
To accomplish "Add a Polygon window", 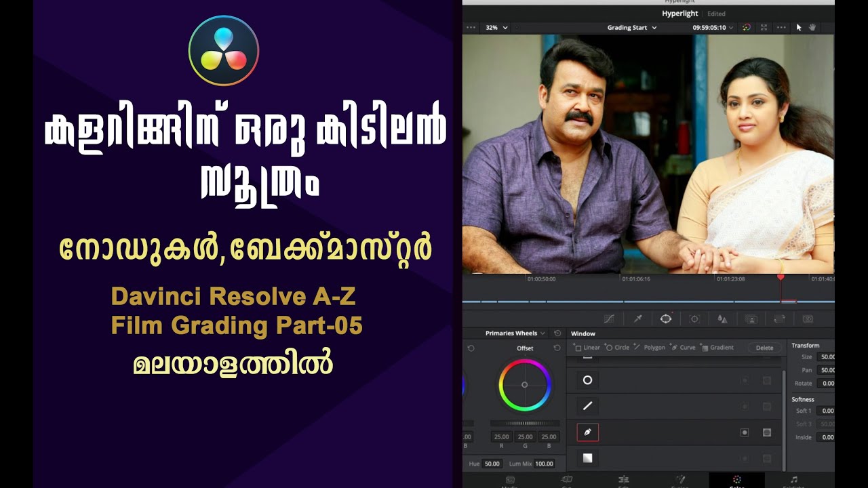I will pos(649,348).
